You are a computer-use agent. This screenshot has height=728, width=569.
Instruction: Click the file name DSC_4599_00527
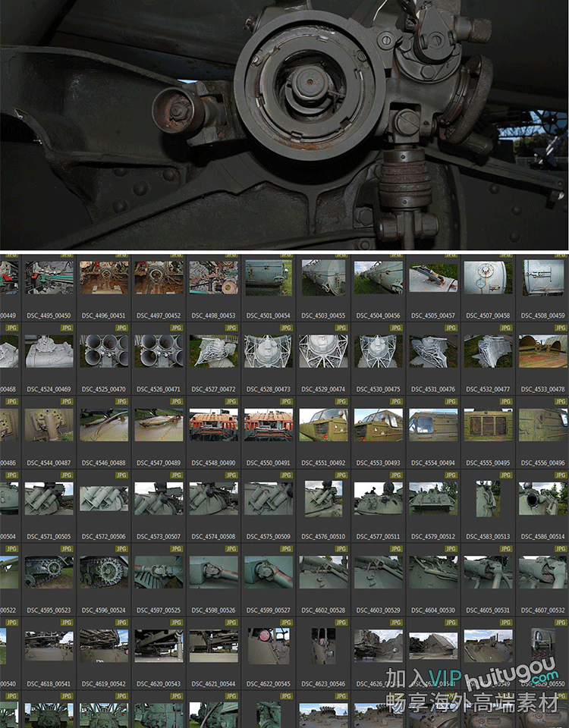pyautogui.click(x=269, y=610)
